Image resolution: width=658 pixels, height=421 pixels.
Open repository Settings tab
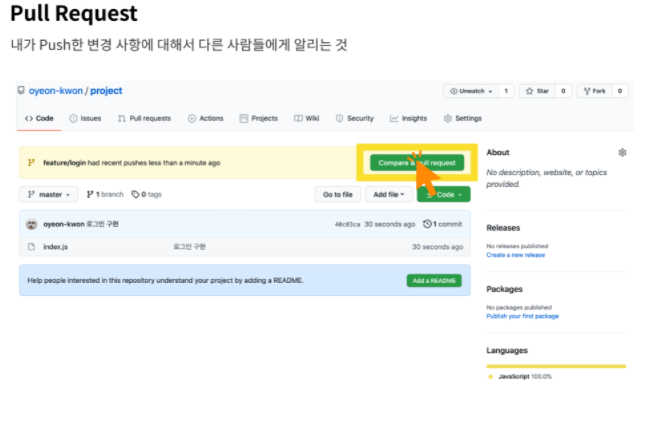[x=463, y=118]
